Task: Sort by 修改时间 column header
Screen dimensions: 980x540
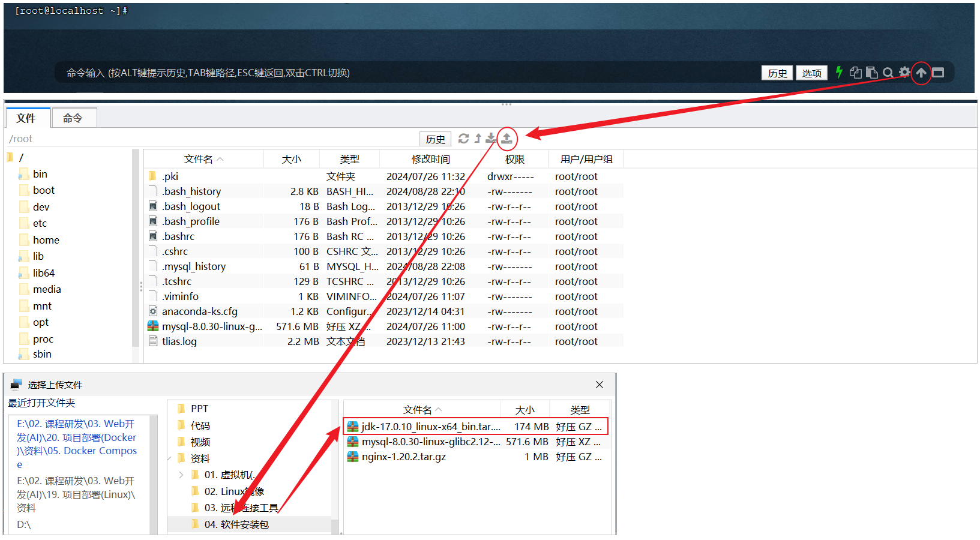Action: (430, 159)
